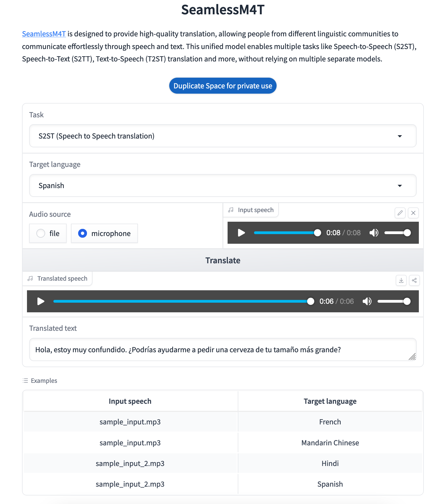Select the file audio source
437x504 pixels.
(x=48, y=233)
